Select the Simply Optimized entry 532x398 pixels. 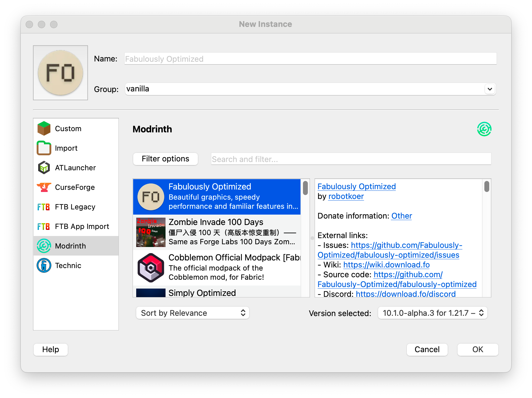coord(217,292)
